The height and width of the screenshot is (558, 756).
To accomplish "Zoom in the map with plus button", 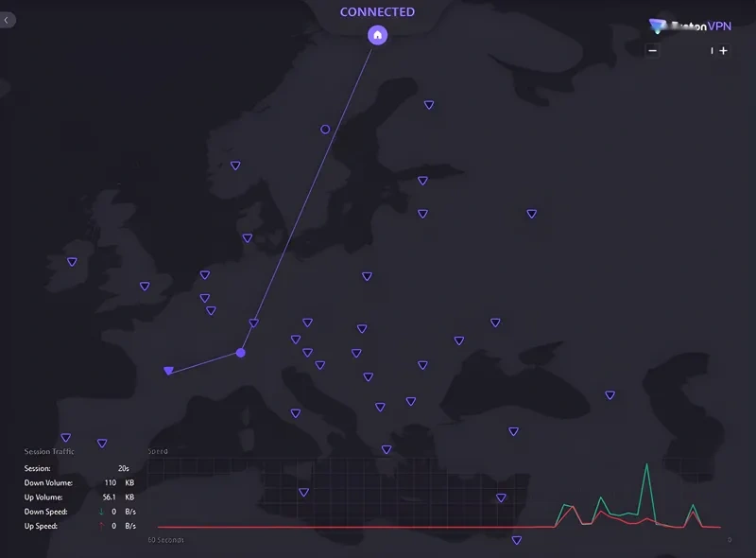I will coord(724,51).
